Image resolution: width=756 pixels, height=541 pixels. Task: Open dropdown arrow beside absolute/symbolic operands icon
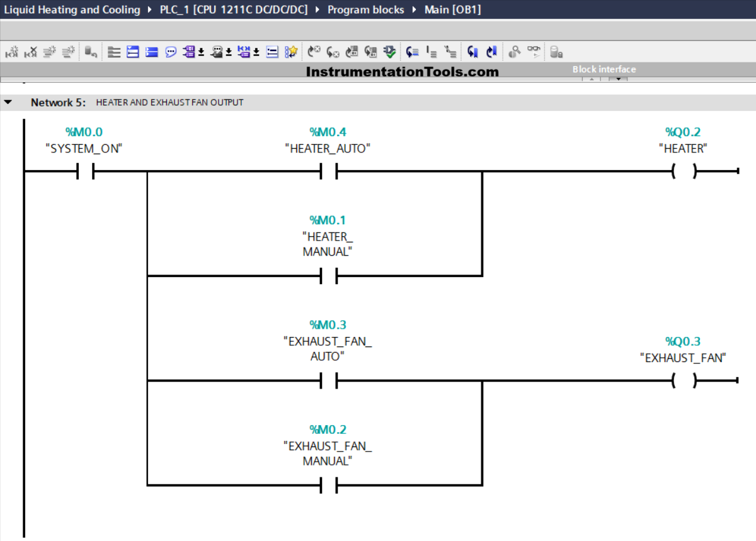[201, 53]
